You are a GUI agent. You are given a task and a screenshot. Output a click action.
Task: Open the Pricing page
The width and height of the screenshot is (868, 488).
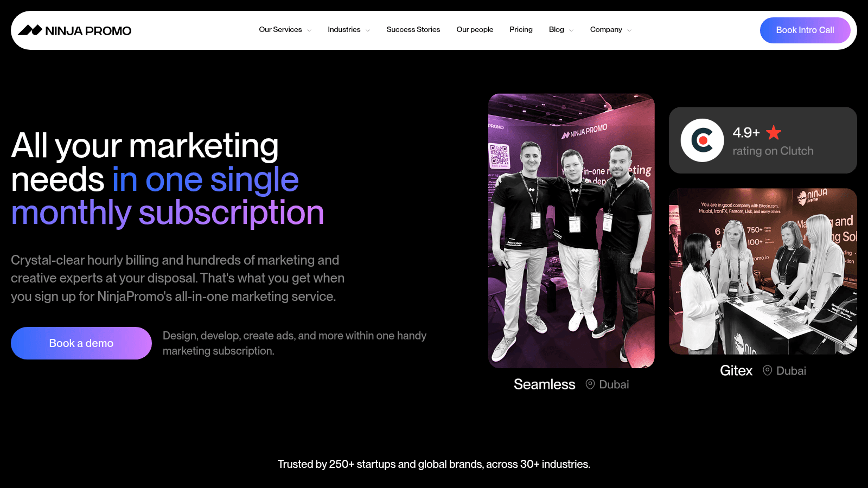click(521, 29)
